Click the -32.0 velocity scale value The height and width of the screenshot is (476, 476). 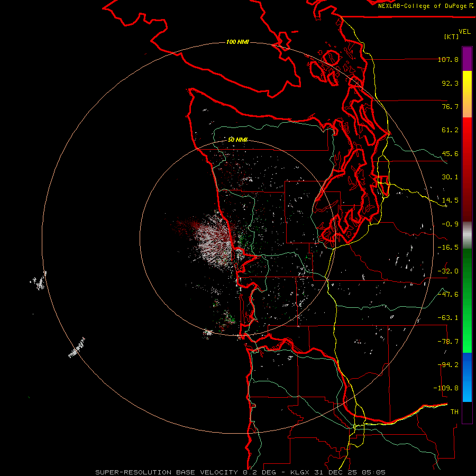coord(448,271)
